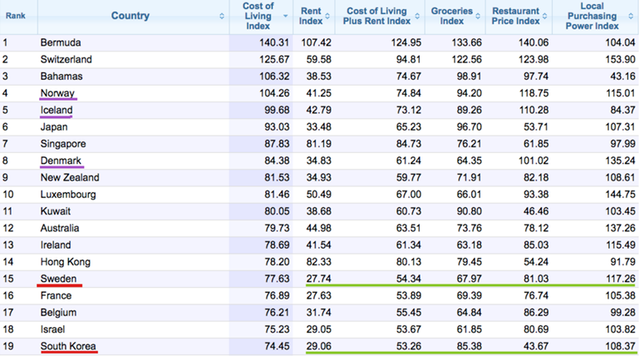
Task: Click the Country column header text
Action: [130, 16]
